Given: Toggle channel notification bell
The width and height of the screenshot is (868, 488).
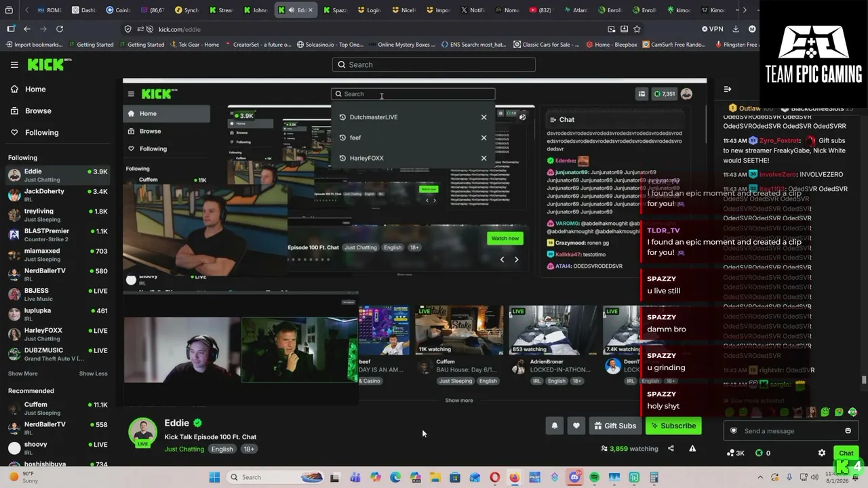Looking at the screenshot, I should (554, 426).
